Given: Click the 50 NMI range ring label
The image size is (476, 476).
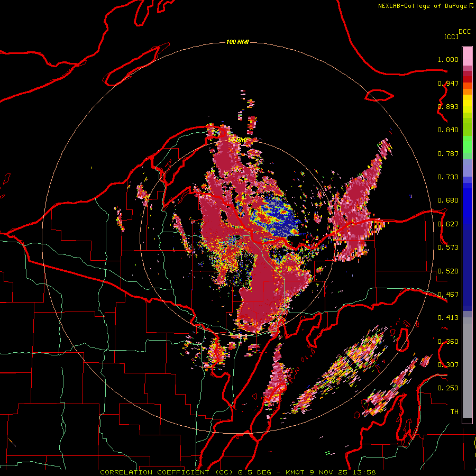Looking at the screenshot, I should tap(239, 140).
